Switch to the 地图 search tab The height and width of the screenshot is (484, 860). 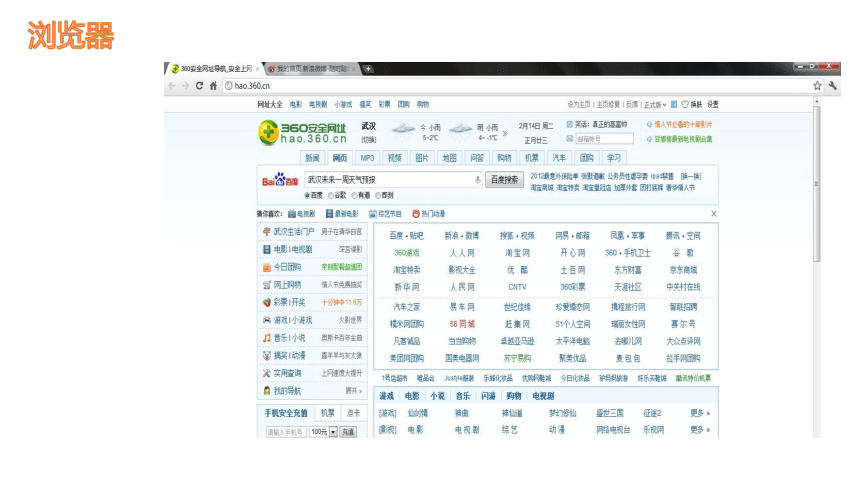tap(449, 158)
